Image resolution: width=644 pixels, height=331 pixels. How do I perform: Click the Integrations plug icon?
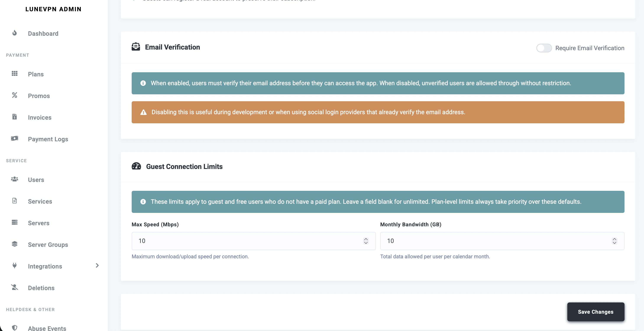click(15, 265)
